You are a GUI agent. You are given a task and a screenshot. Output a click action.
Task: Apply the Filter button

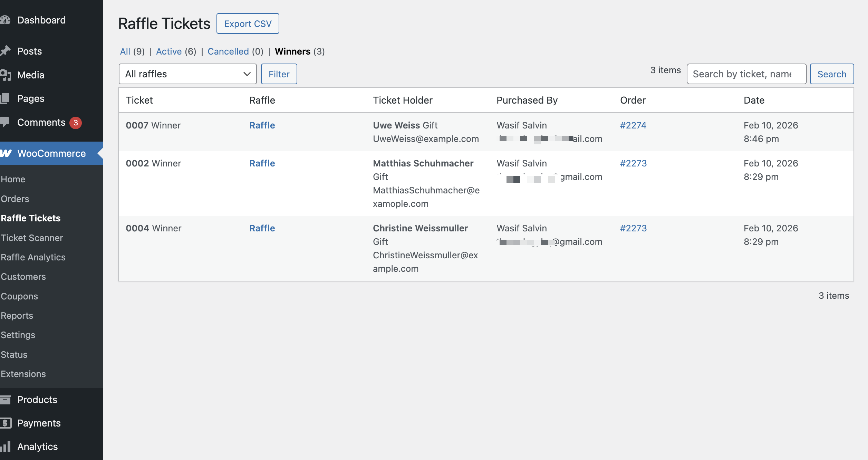279,74
